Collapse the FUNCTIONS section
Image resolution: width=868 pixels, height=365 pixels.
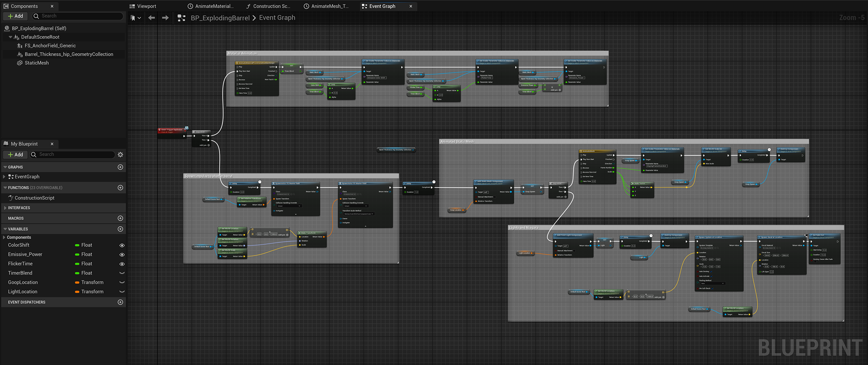coord(5,188)
